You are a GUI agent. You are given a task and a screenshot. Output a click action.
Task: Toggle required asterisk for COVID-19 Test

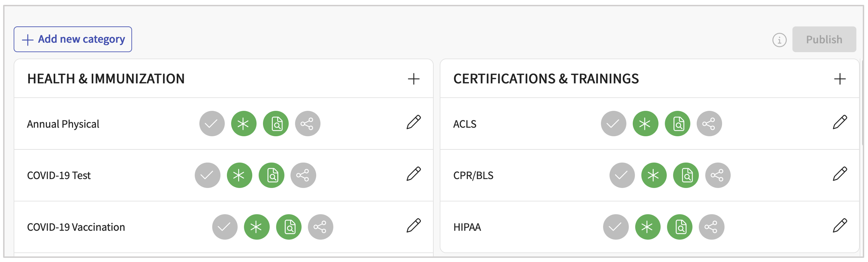pos(239,175)
